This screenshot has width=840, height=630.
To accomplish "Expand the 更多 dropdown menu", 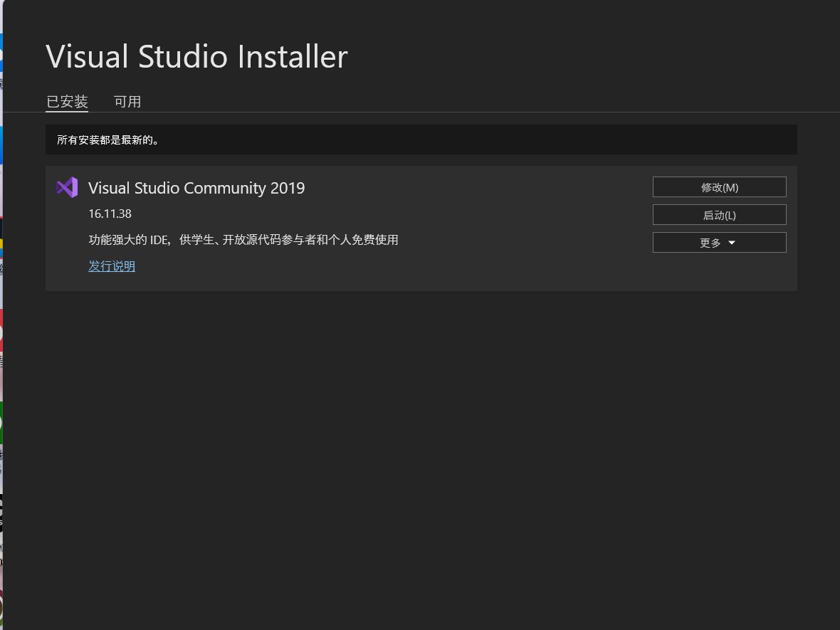I will (720, 243).
